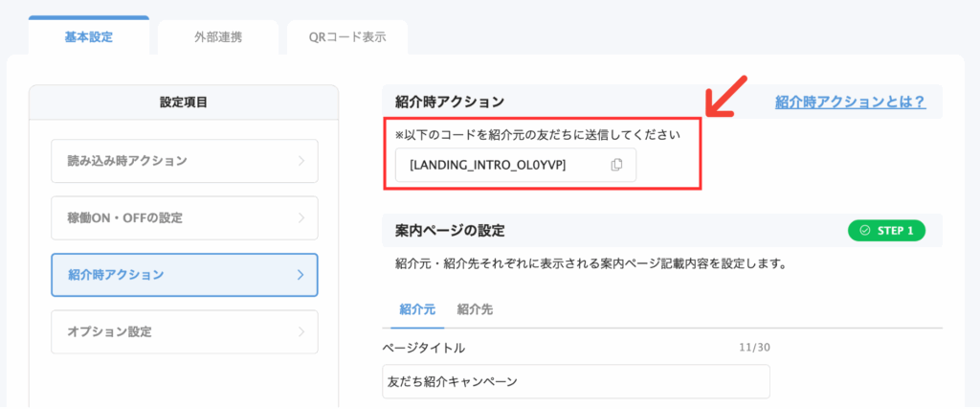Select the 紹介元 sub-tab
The width and height of the screenshot is (980, 409).
pos(417,309)
